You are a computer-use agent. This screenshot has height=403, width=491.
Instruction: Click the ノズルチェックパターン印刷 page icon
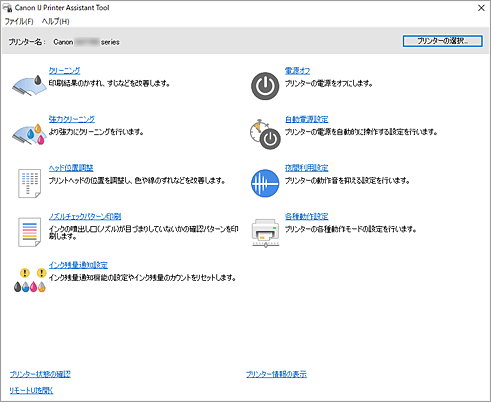[29, 232]
